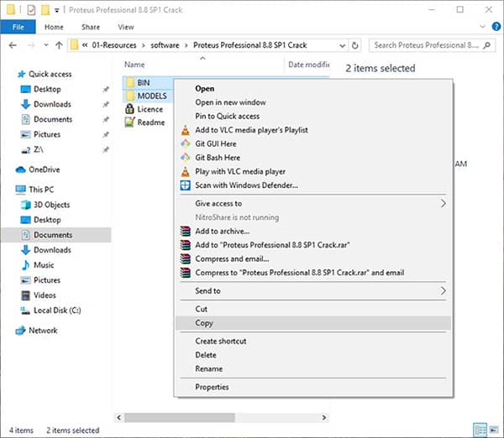Click the horizontal scrollbar right arrow
Screen dimensions: 504x438
(x=324, y=418)
